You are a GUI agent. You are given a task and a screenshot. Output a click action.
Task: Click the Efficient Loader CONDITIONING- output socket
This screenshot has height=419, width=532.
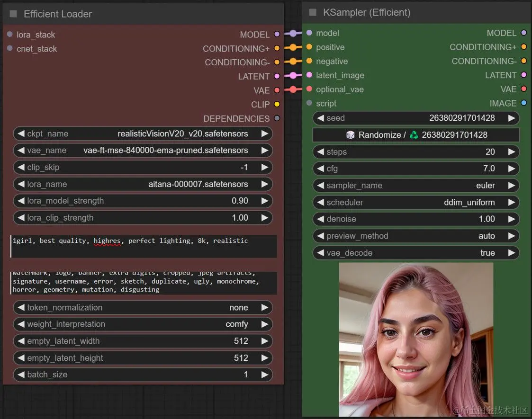[x=277, y=62]
